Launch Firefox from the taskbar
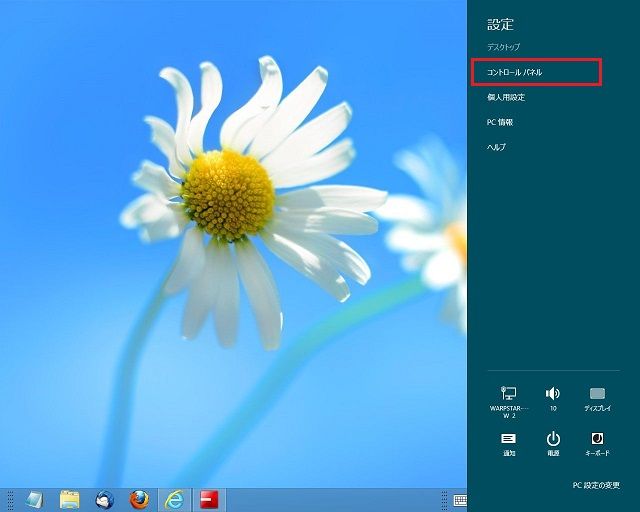Viewport: 640px width, 512px height. coord(140,500)
